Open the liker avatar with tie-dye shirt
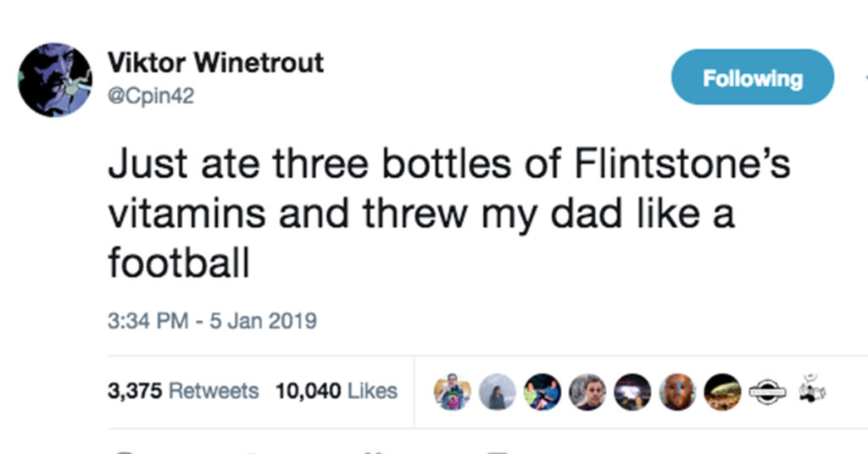 point(453,391)
